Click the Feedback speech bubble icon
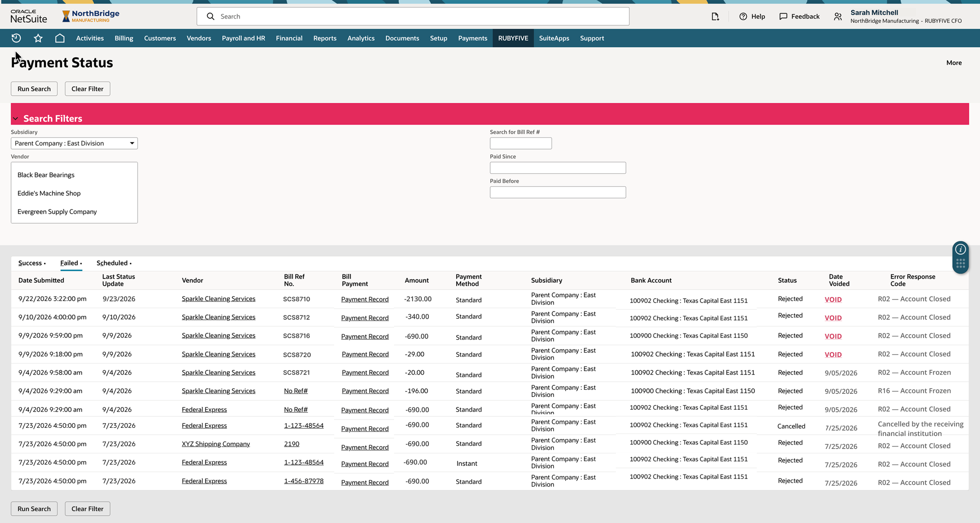980x523 pixels. pos(783,16)
